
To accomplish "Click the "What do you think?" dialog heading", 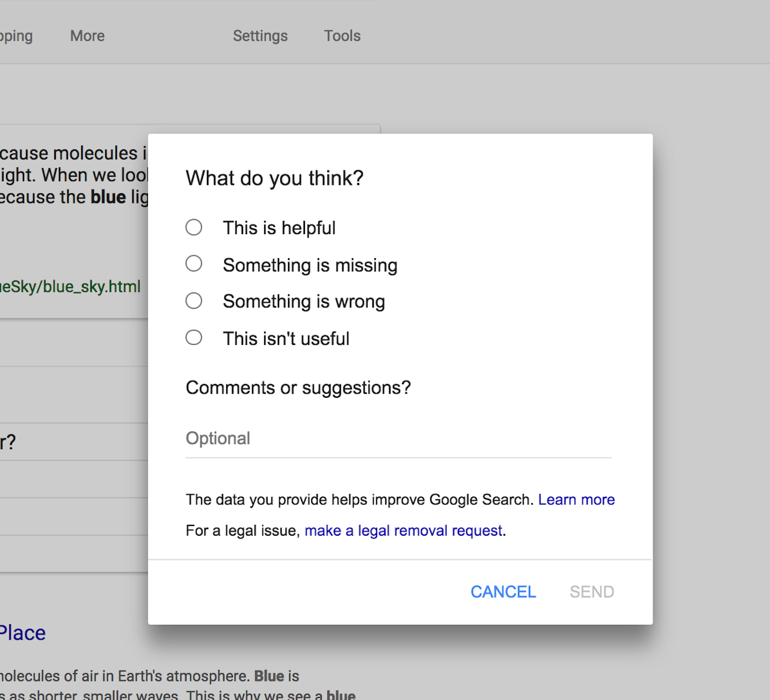I will pos(274,178).
